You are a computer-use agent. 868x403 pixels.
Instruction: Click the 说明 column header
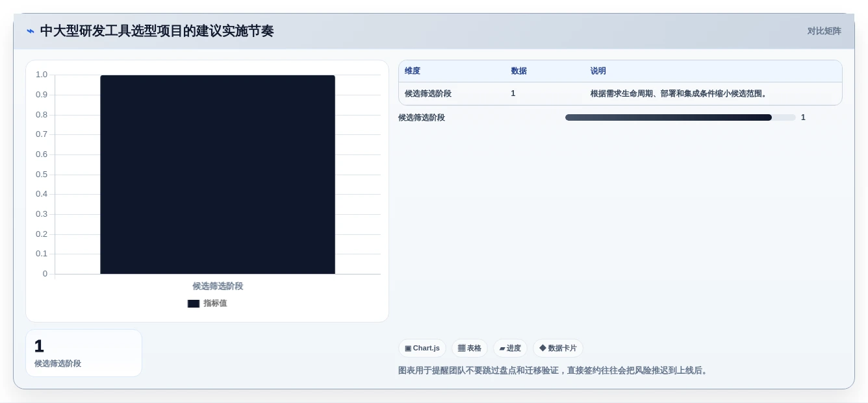(x=598, y=71)
